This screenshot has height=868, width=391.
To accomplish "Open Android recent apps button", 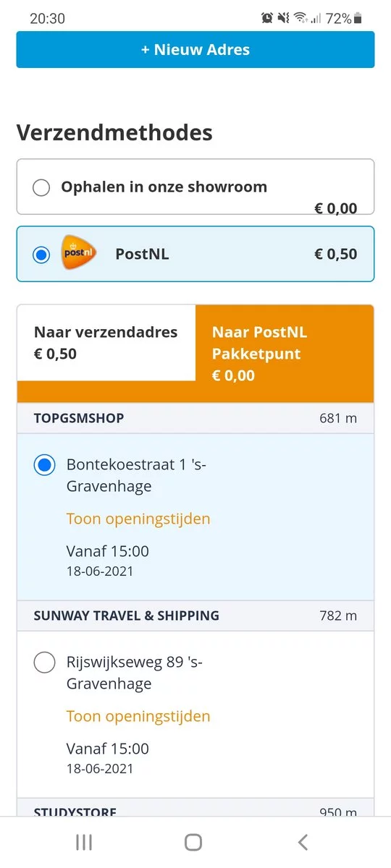I will tap(84, 842).
